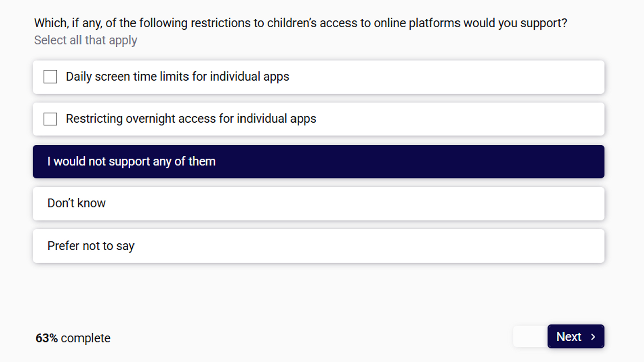Tick the Daily screen time limits checkbox

[50, 77]
